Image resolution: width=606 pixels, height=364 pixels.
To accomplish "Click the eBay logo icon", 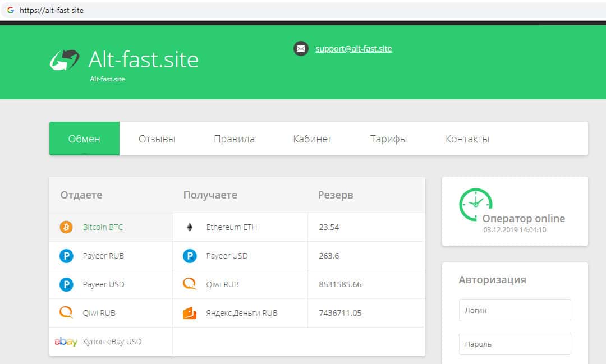I will (66, 342).
